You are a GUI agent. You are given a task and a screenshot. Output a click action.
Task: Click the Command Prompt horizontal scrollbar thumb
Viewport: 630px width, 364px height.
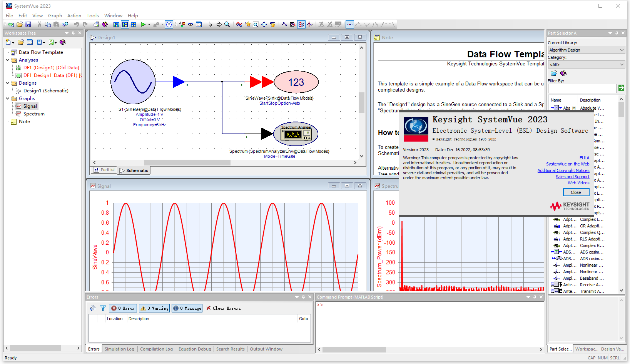click(354, 349)
